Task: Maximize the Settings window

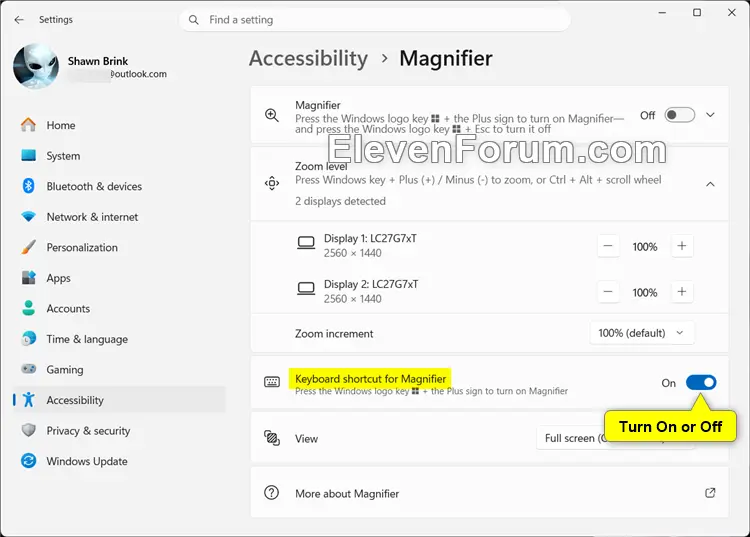Action: 697,13
